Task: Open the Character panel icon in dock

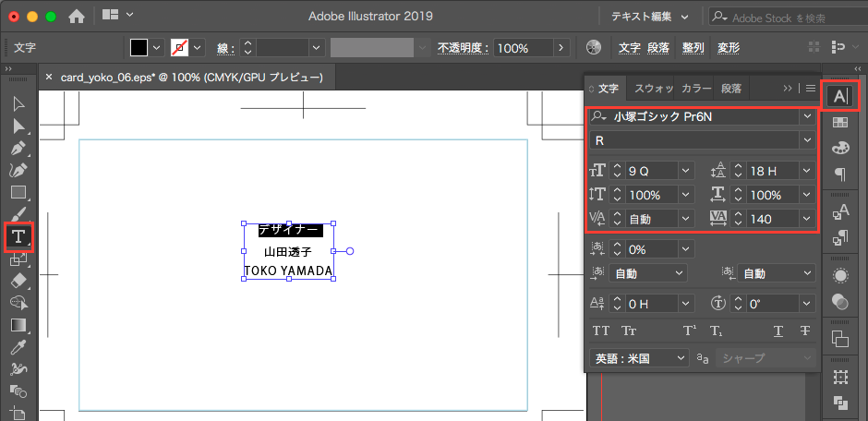Action: coord(839,96)
